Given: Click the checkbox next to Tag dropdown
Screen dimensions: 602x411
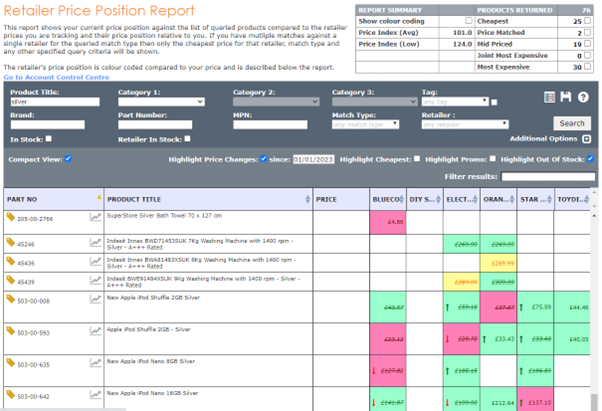Looking at the screenshot, I should 494,102.
